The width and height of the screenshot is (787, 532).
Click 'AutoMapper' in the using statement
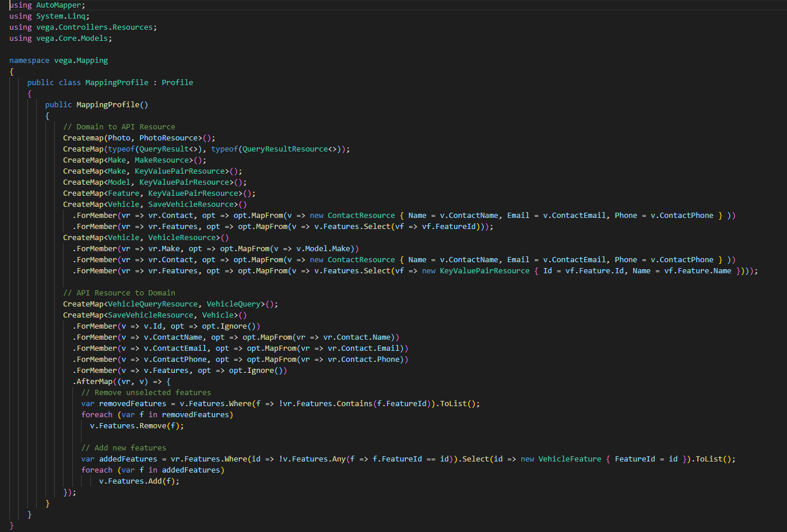tap(58, 5)
